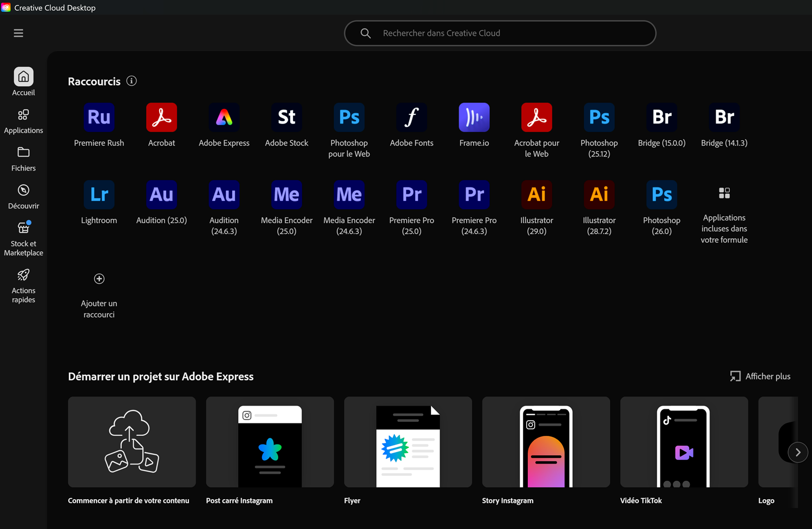Image resolution: width=812 pixels, height=529 pixels.
Task: Focus the Rechercher dans Creative Cloud field
Action: [x=500, y=34]
